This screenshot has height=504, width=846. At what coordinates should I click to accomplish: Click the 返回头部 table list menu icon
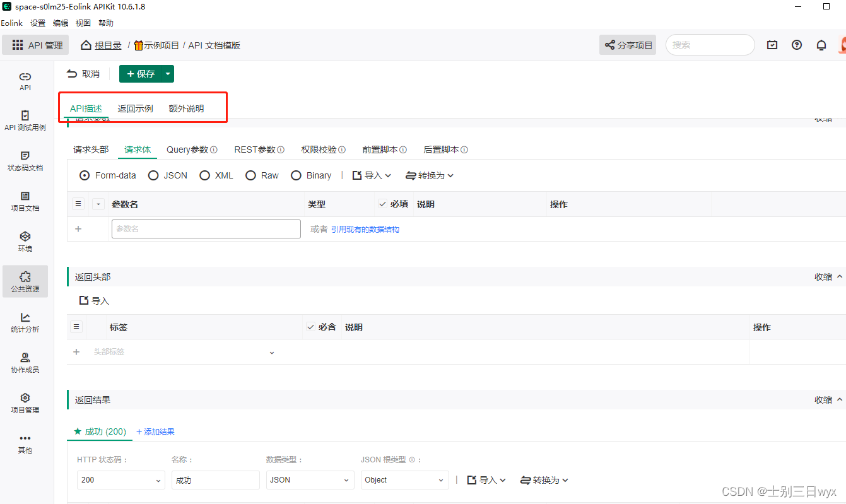point(76,327)
